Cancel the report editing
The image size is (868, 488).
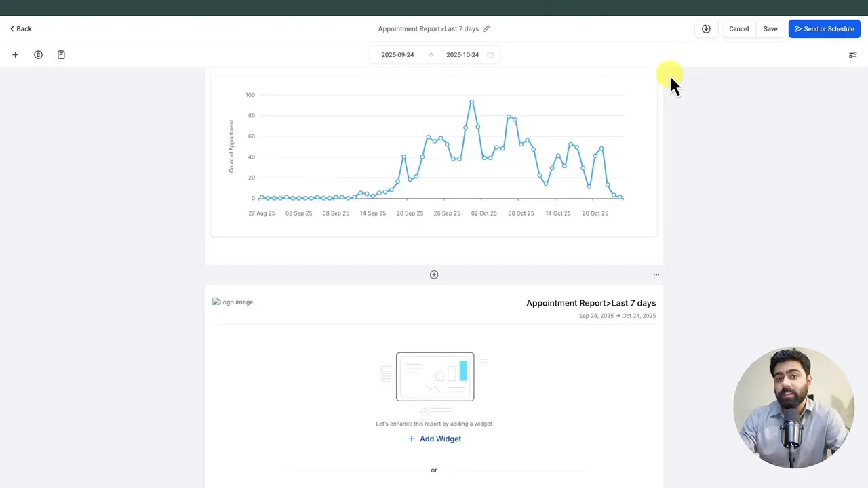point(738,28)
